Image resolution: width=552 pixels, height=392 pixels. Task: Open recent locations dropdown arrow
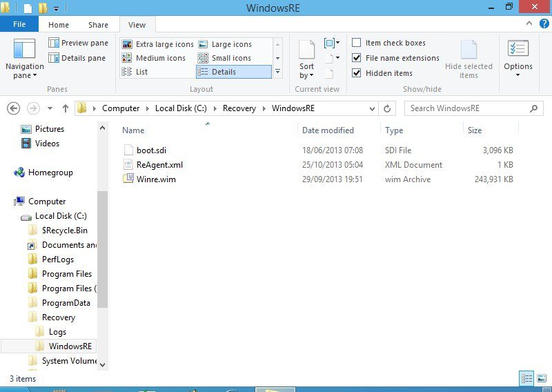pyautogui.click(x=50, y=108)
